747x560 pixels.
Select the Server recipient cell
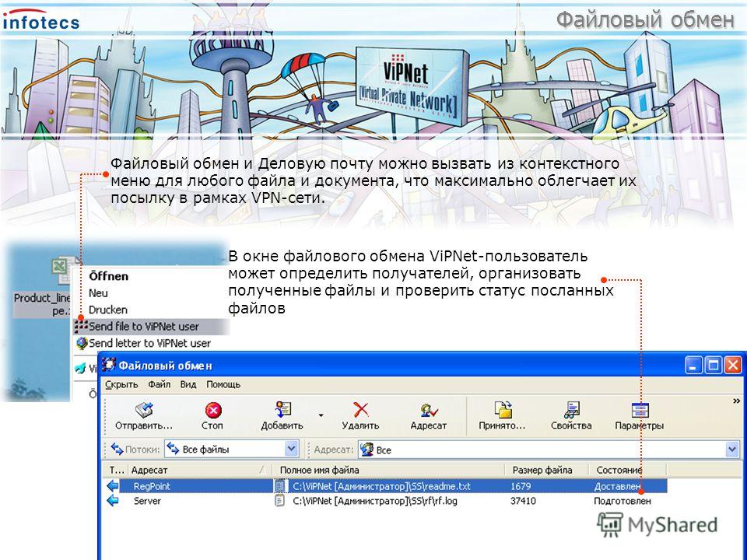tap(147, 501)
